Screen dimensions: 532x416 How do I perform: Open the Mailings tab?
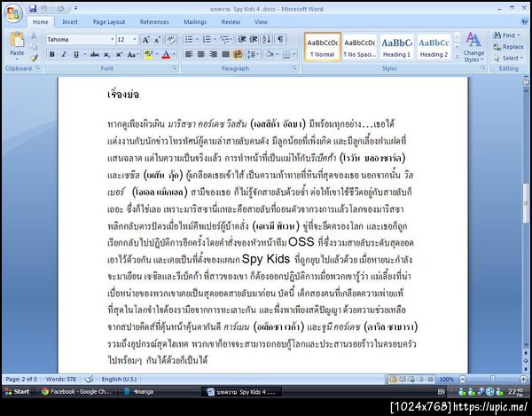point(195,22)
